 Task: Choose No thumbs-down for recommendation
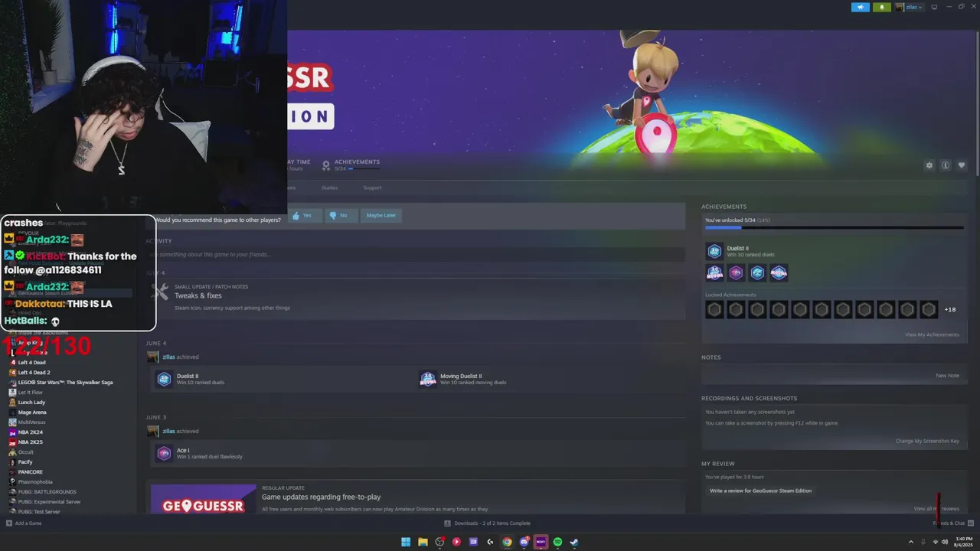tap(339, 215)
